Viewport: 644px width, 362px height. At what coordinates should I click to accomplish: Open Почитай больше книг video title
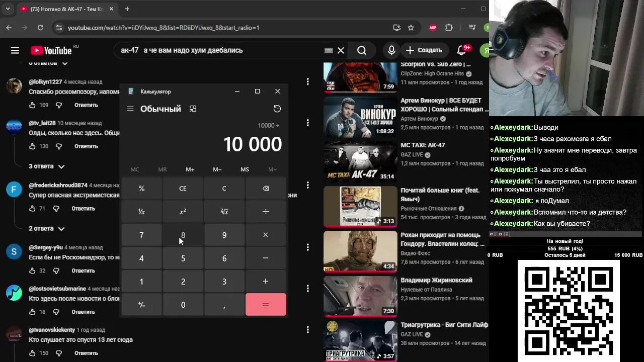(440, 195)
